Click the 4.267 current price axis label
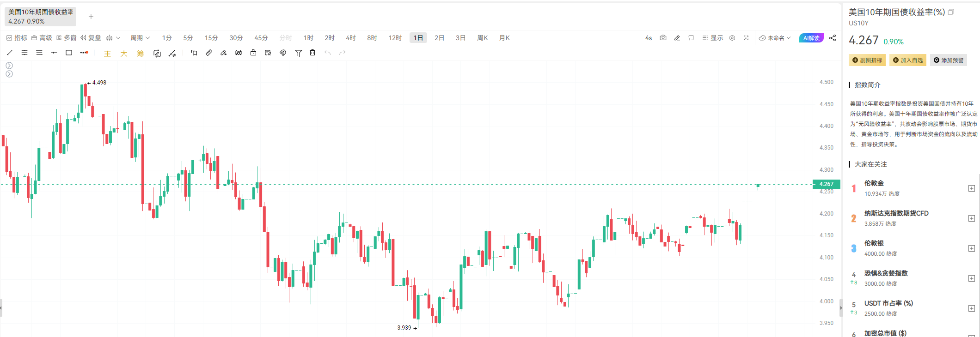Viewport: 980px width, 337px height. [826, 184]
